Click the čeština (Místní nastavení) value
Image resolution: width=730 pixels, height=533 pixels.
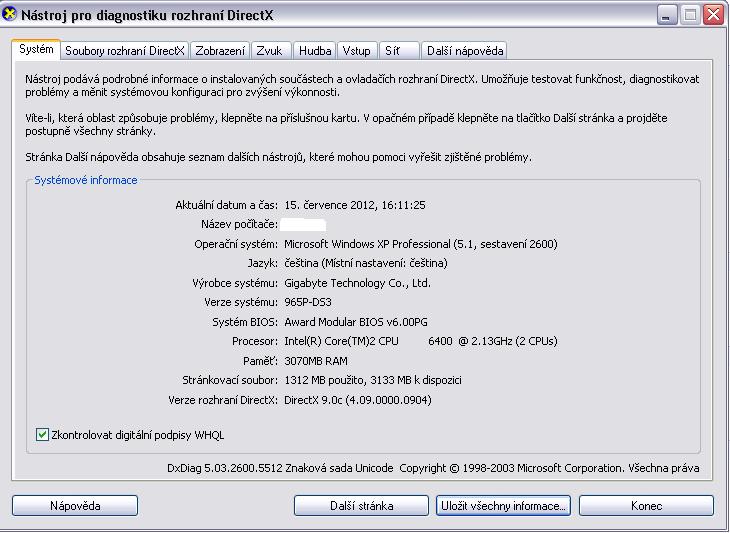pos(365,263)
